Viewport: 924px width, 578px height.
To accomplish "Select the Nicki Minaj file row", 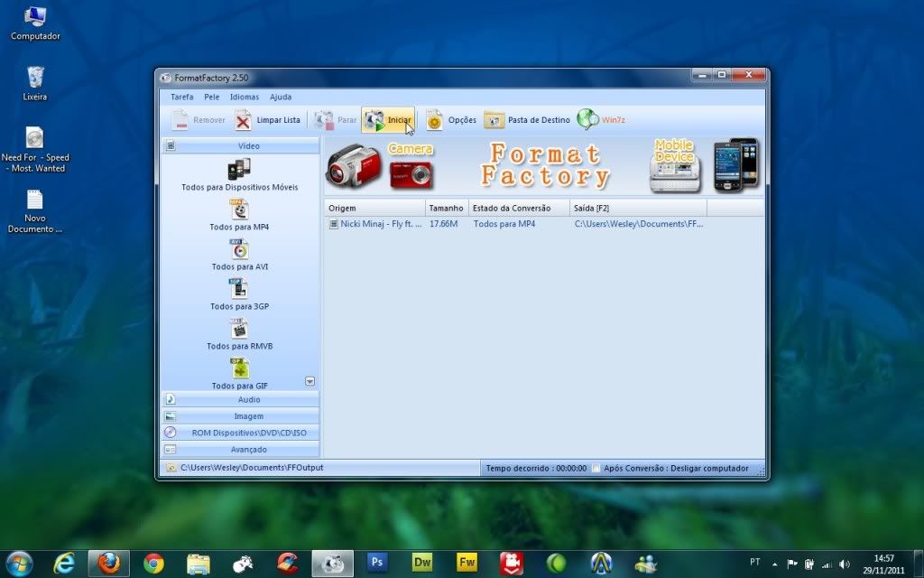I will click(x=379, y=223).
